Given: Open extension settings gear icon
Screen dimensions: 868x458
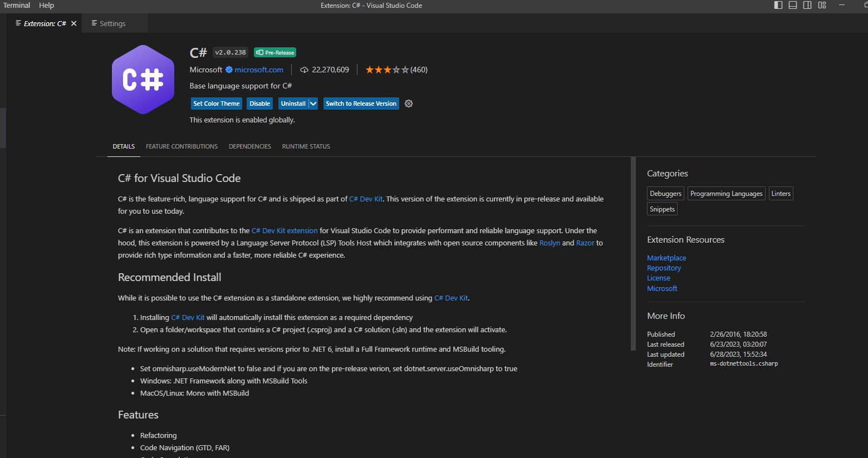Looking at the screenshot, I should (409, 104).
